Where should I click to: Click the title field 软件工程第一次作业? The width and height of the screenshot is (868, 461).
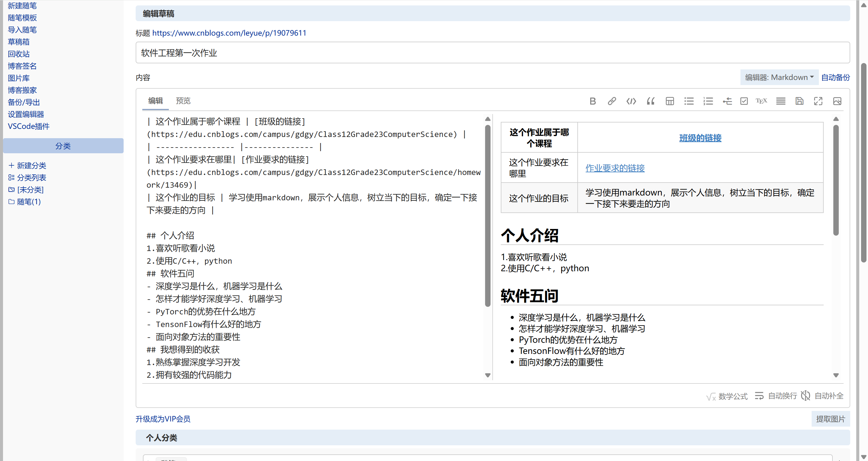pyautogui.click(x=492, y=52)
